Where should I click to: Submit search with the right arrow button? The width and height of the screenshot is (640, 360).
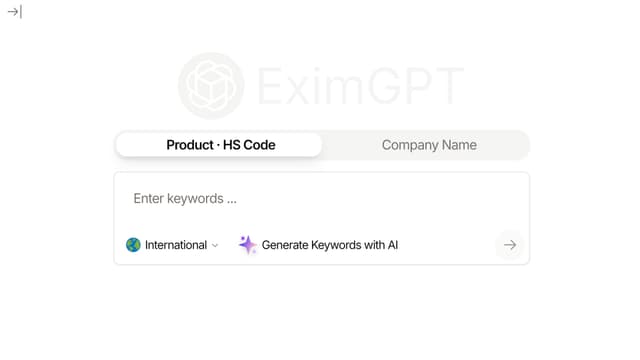pyautogui.click(x=510, y=245)
